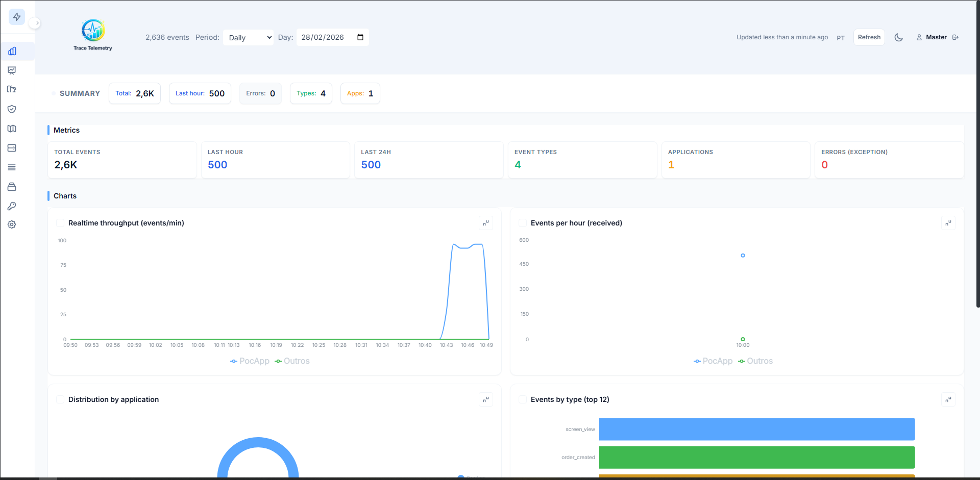Check the Realtime throughput chart checkbox
Image resolution: width=980 pixels, height=480 pixels.
pyautogui.click(x=60, y=223)
